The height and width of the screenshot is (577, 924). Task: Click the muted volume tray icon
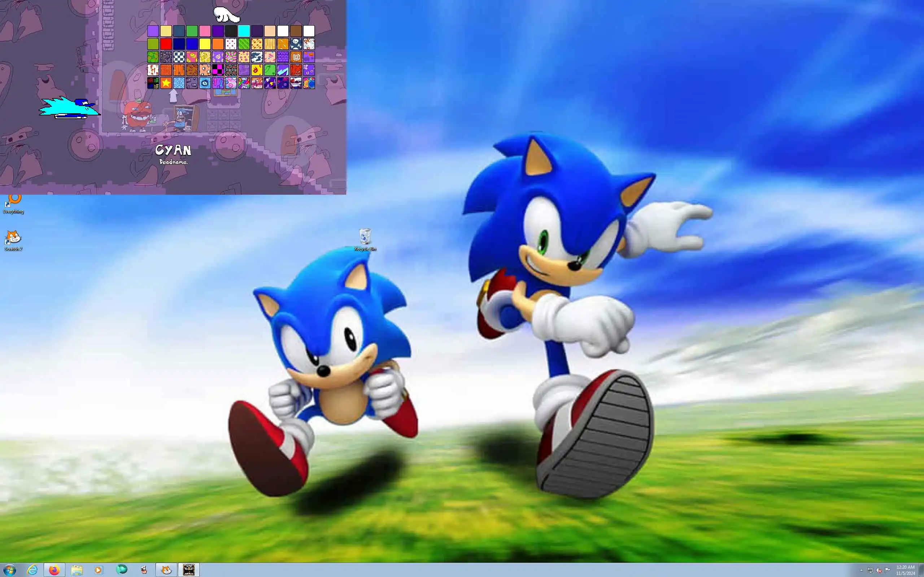[x=879, y=570]
